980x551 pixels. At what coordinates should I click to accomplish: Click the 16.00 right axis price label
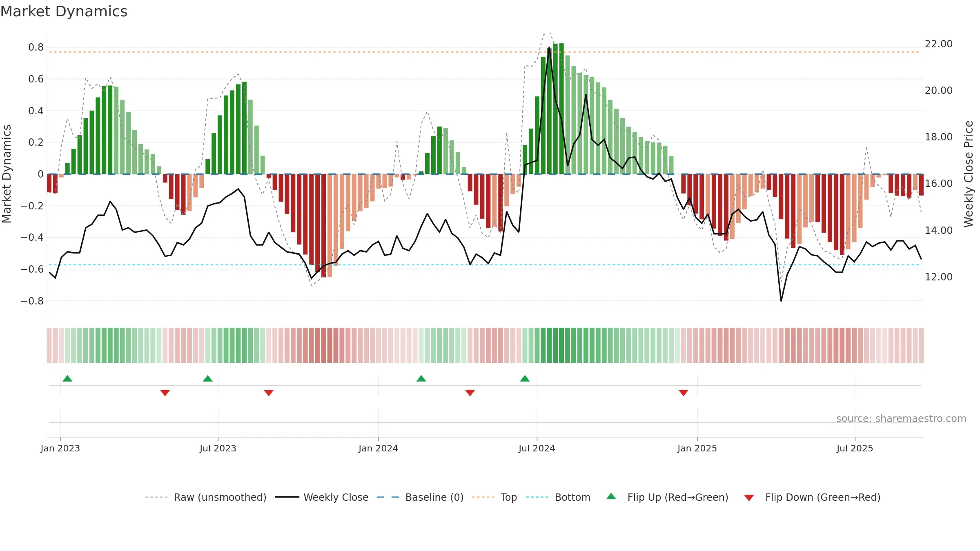pyautogui.click(x=939, y=183)
